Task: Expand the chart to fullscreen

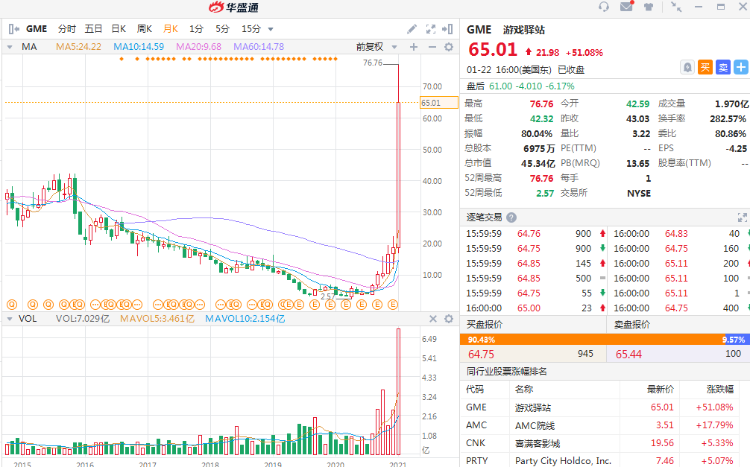Action: click(x=430, y=29)
